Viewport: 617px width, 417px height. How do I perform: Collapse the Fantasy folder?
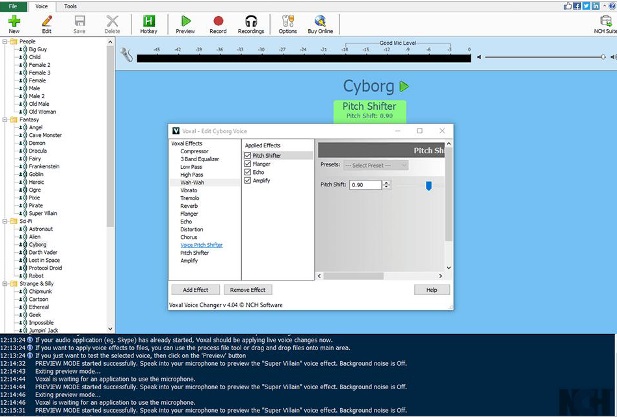(5, 119)
